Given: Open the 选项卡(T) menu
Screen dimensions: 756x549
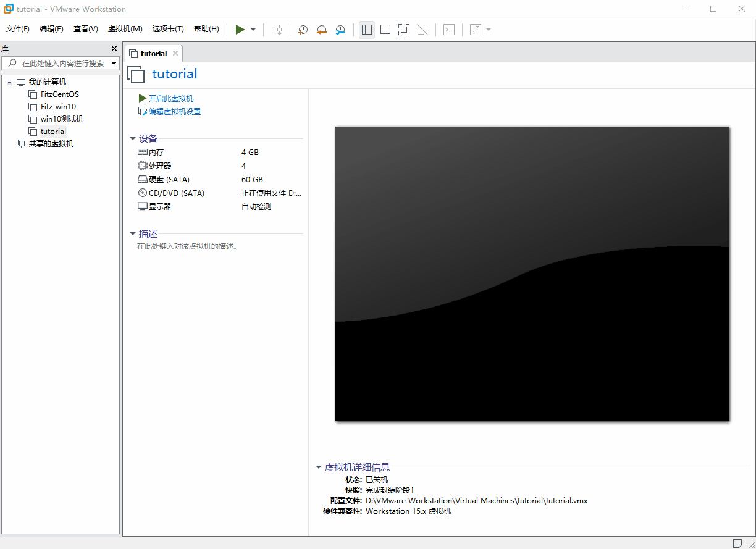Looking at the screenshot, I should tap(168, 29).
